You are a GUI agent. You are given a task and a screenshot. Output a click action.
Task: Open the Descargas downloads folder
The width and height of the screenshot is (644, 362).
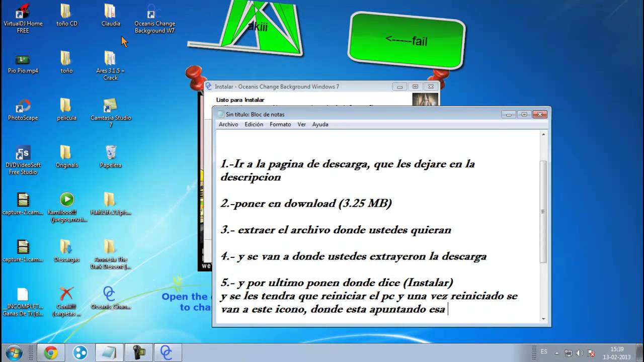click(66, 251)
